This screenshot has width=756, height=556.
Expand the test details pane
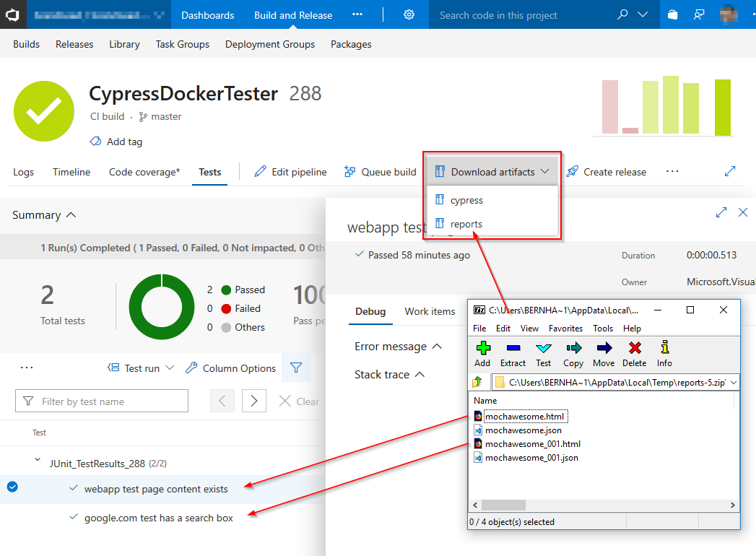tap(721, 212)
